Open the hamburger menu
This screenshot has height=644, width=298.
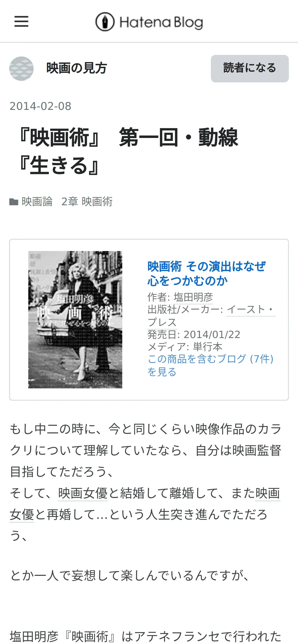[x=21, y=21]
